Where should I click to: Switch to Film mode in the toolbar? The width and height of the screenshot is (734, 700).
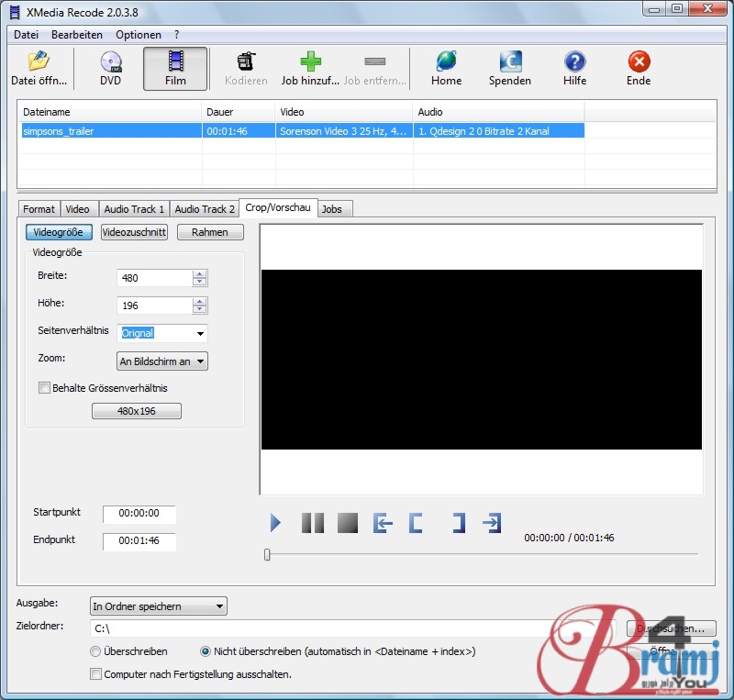click(x=174, y=69)
